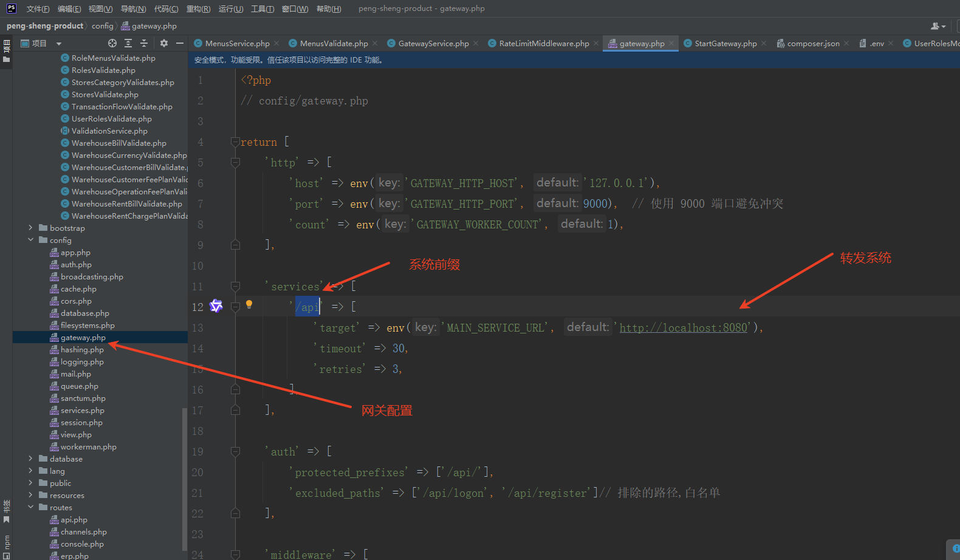Click the yellow light bulb on line 12
960x560 pixels.
tap(249, 304)
